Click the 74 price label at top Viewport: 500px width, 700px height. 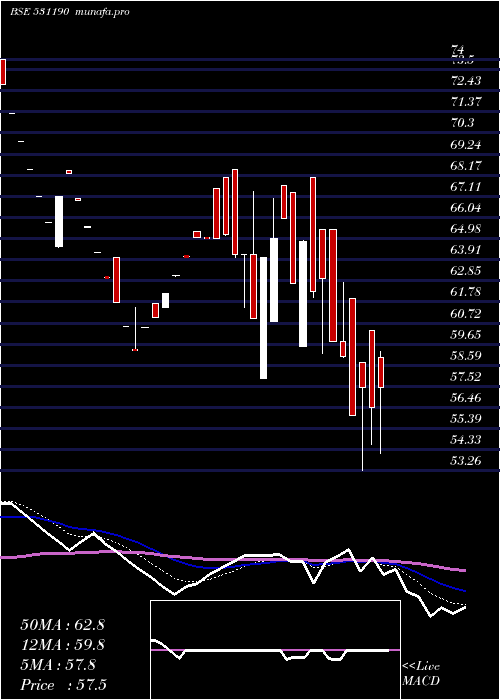[x=458, y=48]
